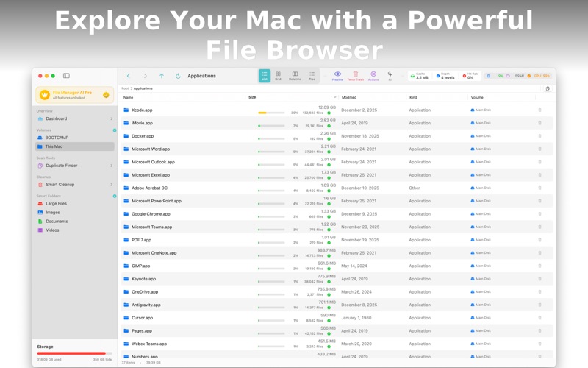Image resolution: width=588 pixels, height=368 pixels.
Task: Open the Large Files smart folder
Action: pos(75,204)
